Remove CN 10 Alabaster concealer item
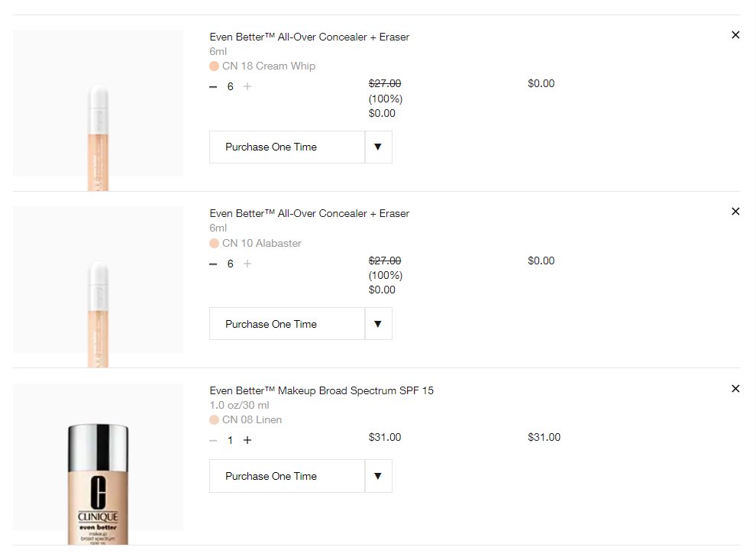This screenshot has height=560, width=756. (735, 212)
